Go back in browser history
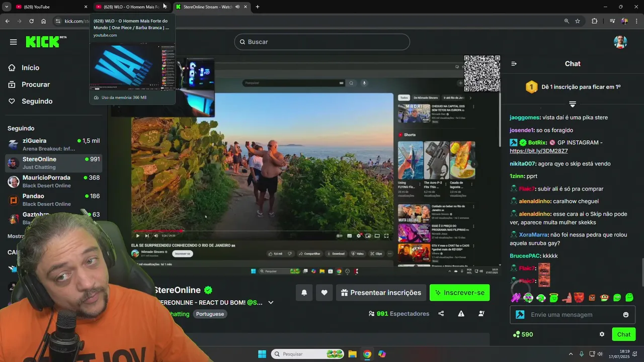The height and width of the screenshot is (362, 644). 7,21
